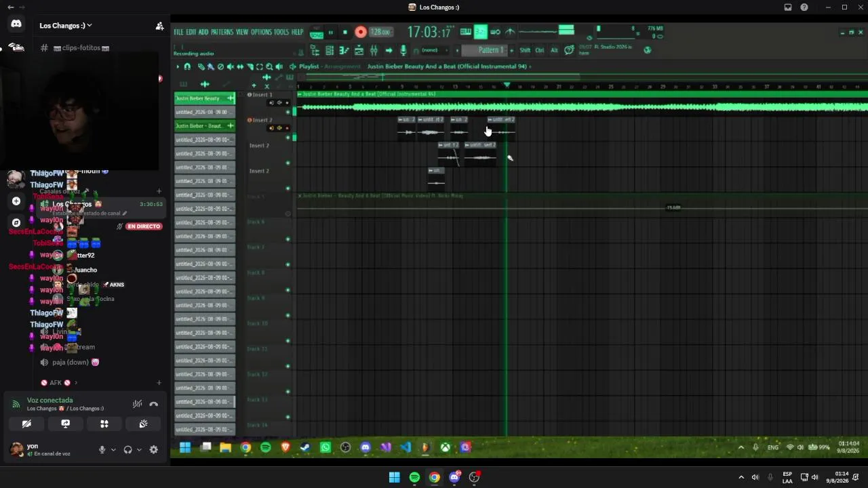Click the mixer faders icon
868x488 pixels.
point(374,50)
